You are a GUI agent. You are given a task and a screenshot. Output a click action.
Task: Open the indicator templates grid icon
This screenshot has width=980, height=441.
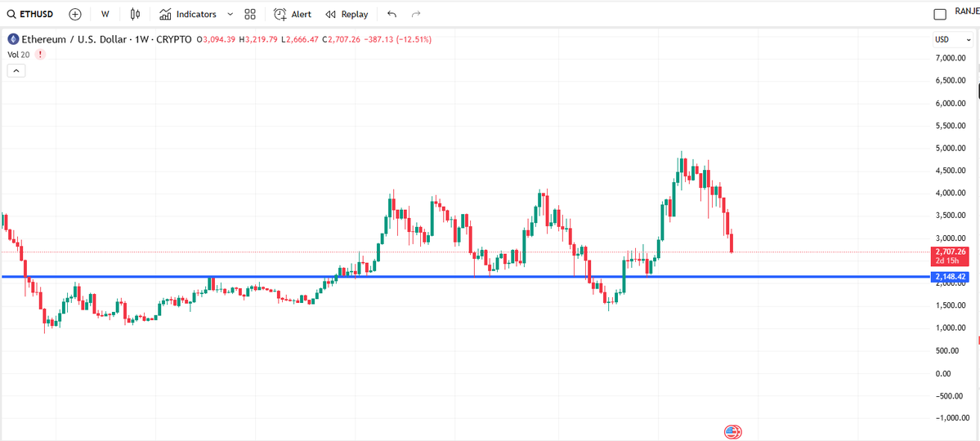pyautogui.click(x=251, y=14)
